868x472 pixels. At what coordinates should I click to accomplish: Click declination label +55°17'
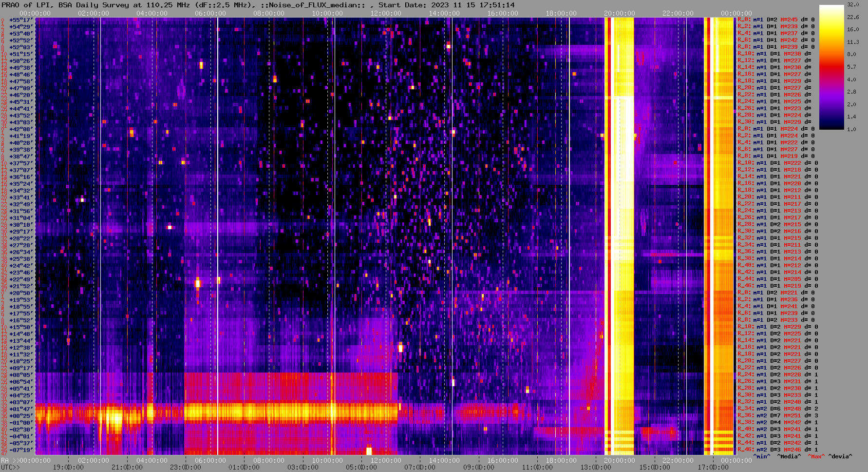coord(20,20)
